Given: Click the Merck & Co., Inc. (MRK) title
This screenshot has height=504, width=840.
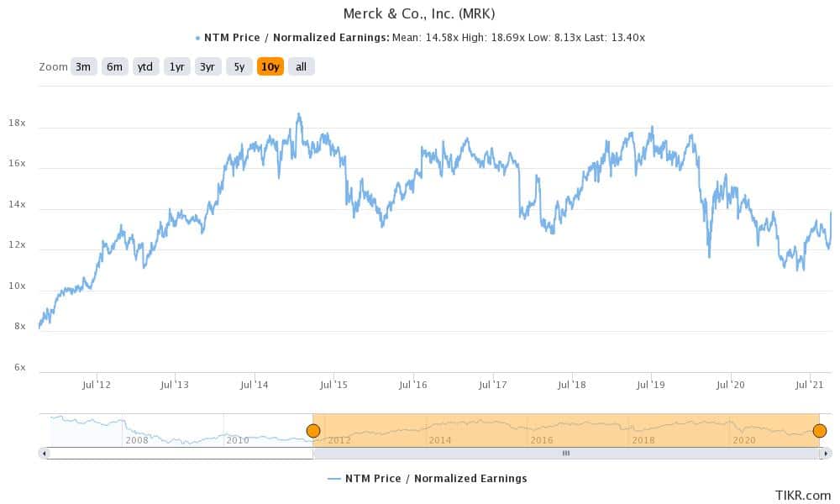Looking at the screenshot, I should tap(419, 13).
